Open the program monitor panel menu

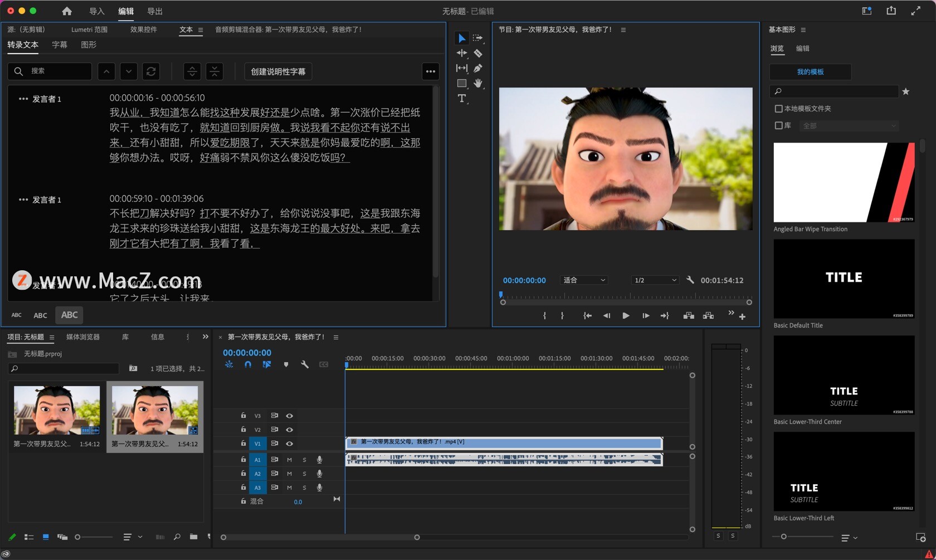(x=623, y=30)
